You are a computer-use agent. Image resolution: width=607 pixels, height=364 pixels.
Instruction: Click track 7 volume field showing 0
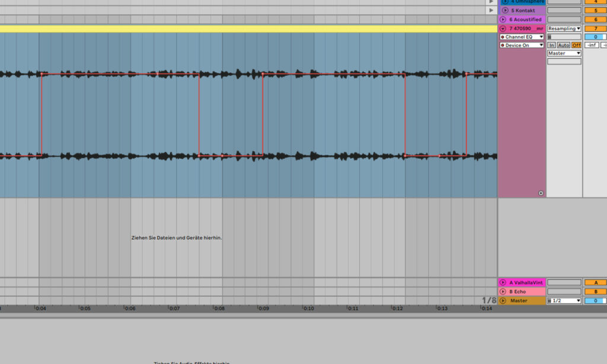click(x=595, y=37)
